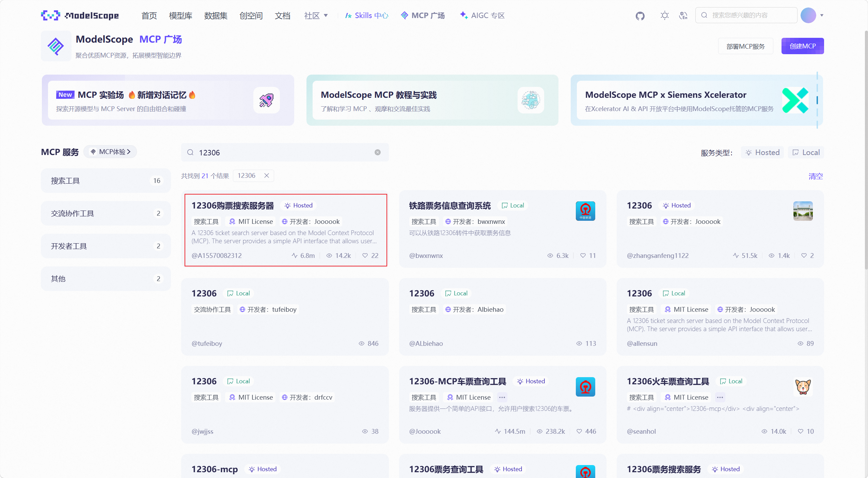Screen dimensions: 868x478
Task: Click the railway logo on 12306-MCP车票查询工具 card
Action: (x=585, y=387)
